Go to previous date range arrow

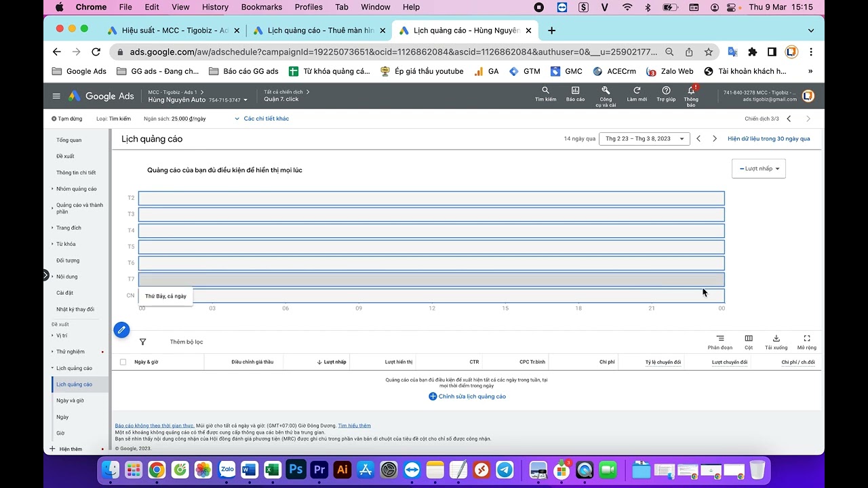tap(698, 138)
